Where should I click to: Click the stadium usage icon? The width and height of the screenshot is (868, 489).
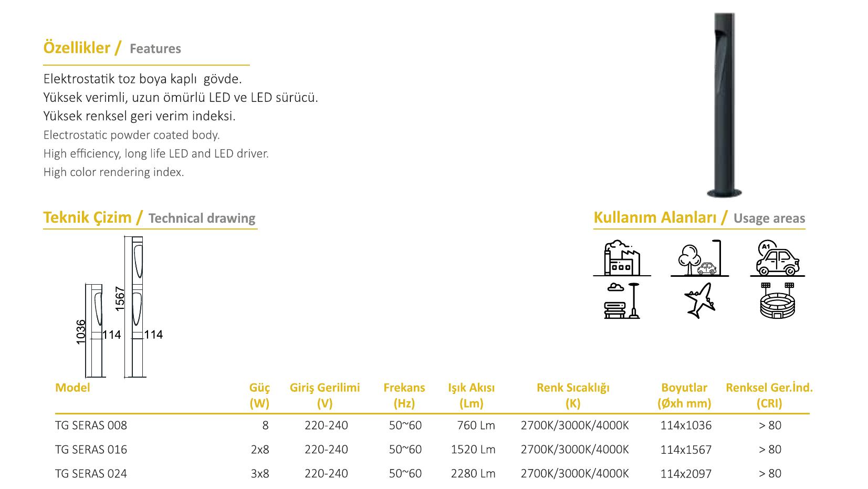[778, 300]
